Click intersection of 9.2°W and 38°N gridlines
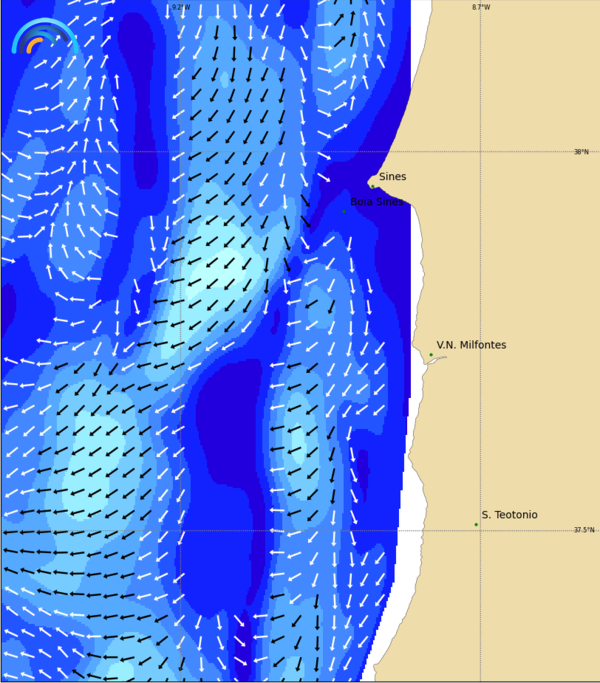600x683 pixels. point(180,152)
